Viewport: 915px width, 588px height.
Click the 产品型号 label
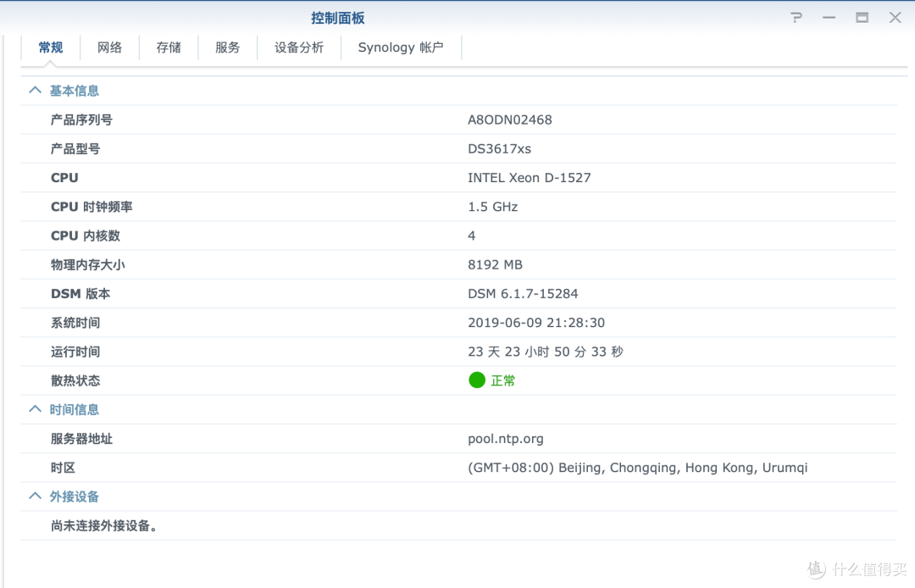pyautogui.click(x=75, y=149)
